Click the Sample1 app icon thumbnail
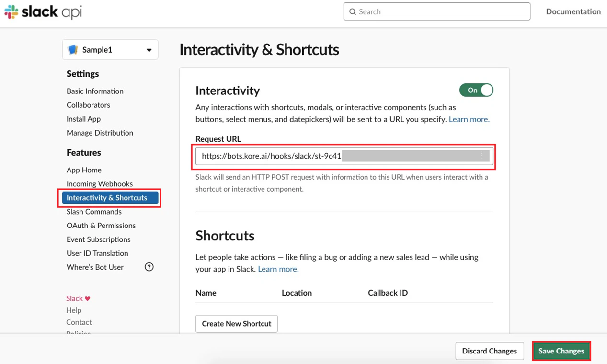The image size is (607, 364). [73, 49]
